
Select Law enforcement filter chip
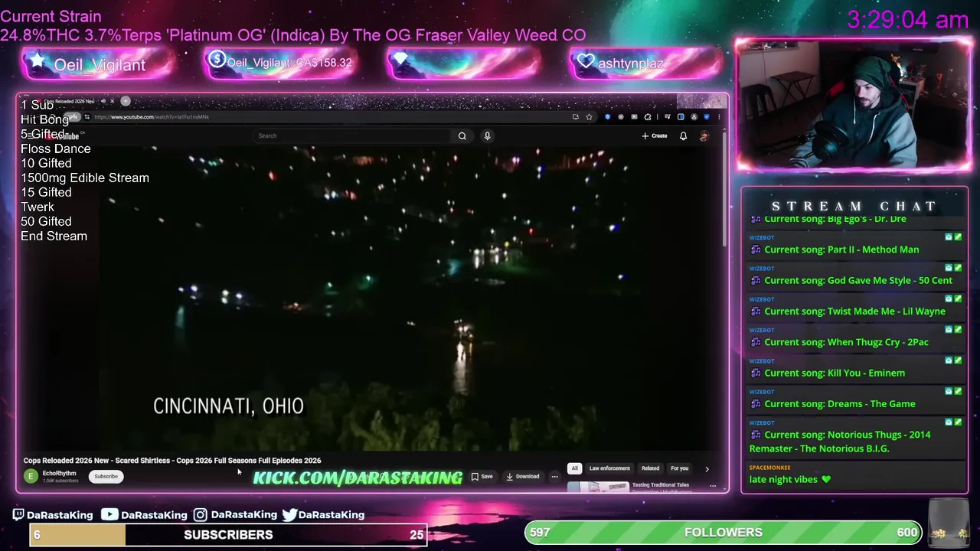(x=609, y=468)
